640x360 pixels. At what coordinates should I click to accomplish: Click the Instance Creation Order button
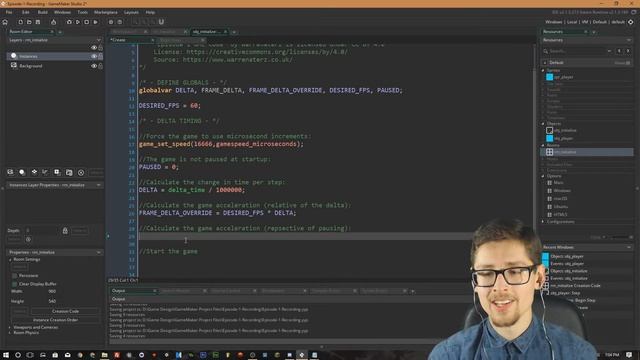56,320
